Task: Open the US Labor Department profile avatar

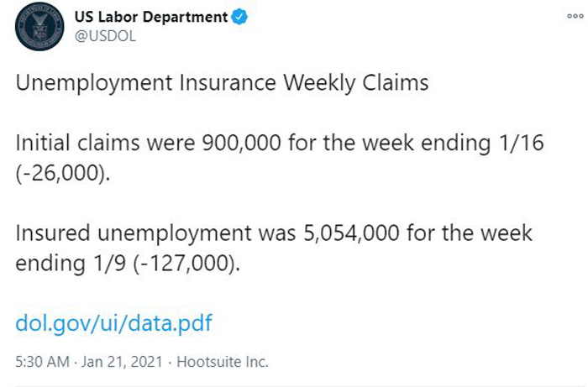Action: tap(39, 27)
